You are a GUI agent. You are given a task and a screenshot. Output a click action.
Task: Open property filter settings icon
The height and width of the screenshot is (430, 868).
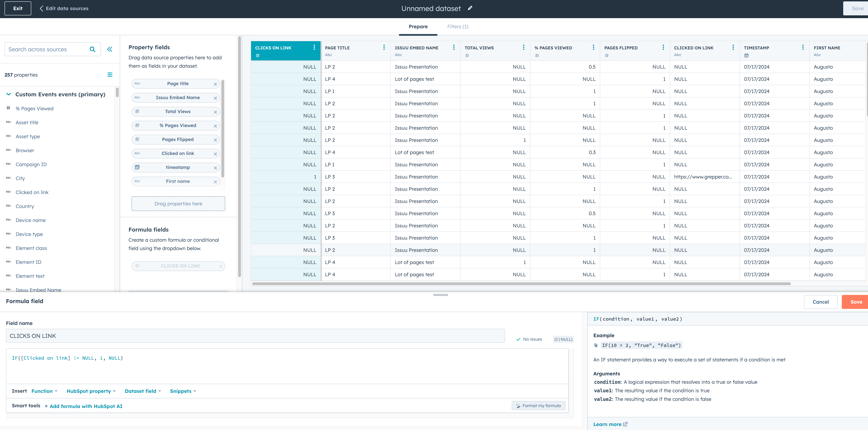point(110,75)
